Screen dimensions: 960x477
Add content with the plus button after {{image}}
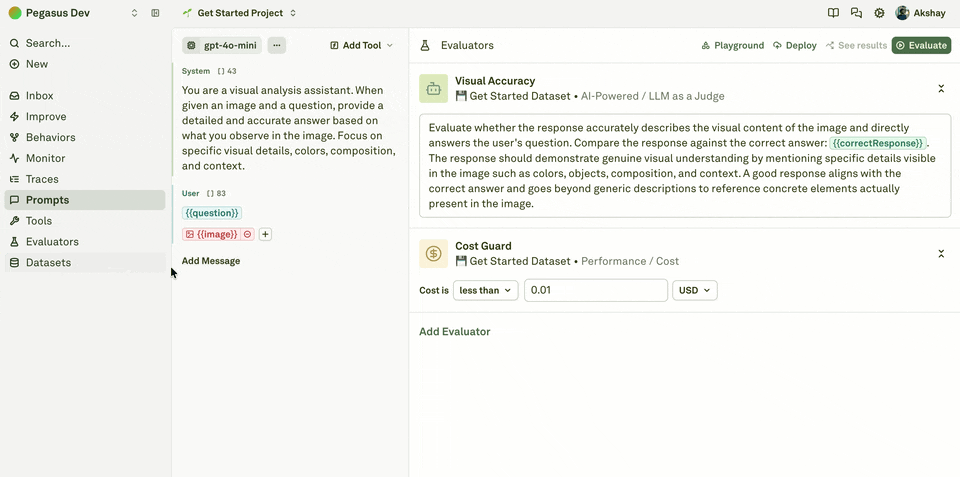point(265,234)
